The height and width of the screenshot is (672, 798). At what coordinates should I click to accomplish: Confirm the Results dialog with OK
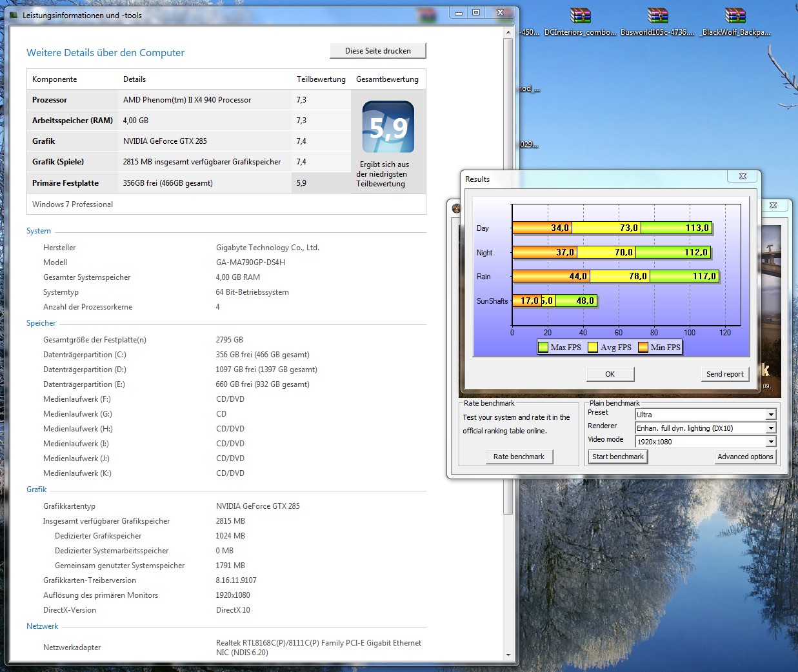coord(610,374)
